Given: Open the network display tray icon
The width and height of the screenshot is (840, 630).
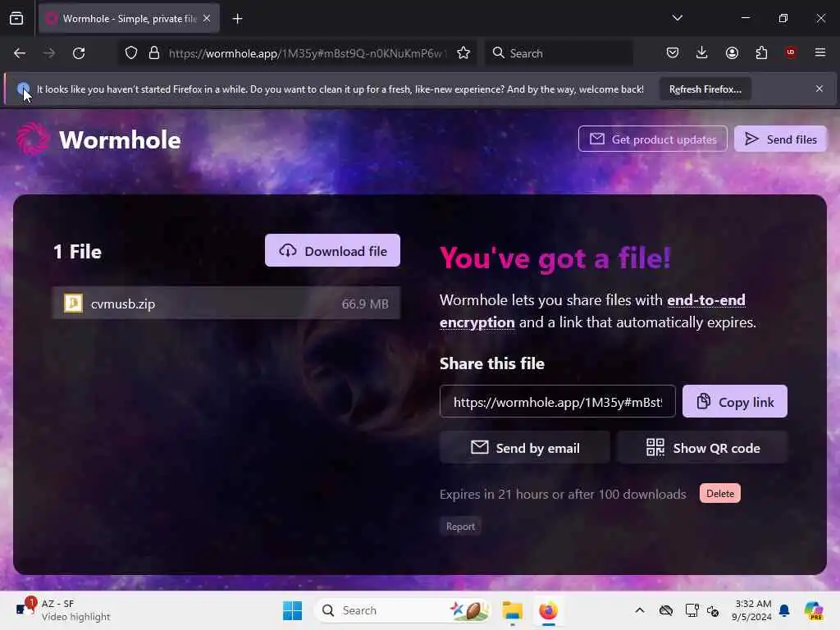Looking at the screenshot, I should 692,610.
